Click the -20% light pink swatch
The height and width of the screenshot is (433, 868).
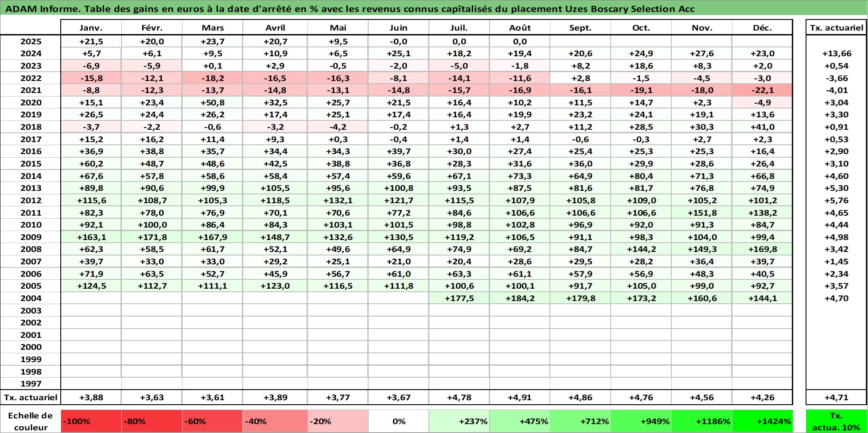click(x=338, y=421)
